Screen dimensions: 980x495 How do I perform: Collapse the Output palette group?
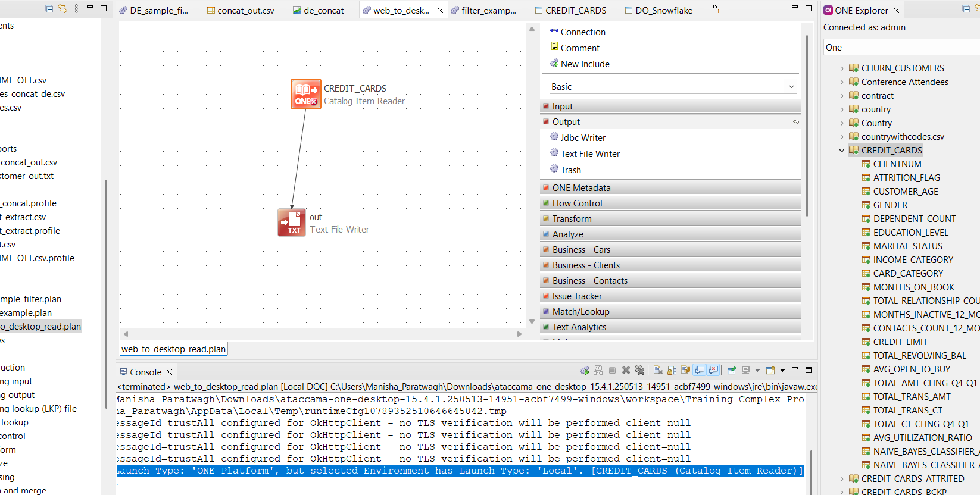click(670, 121)
